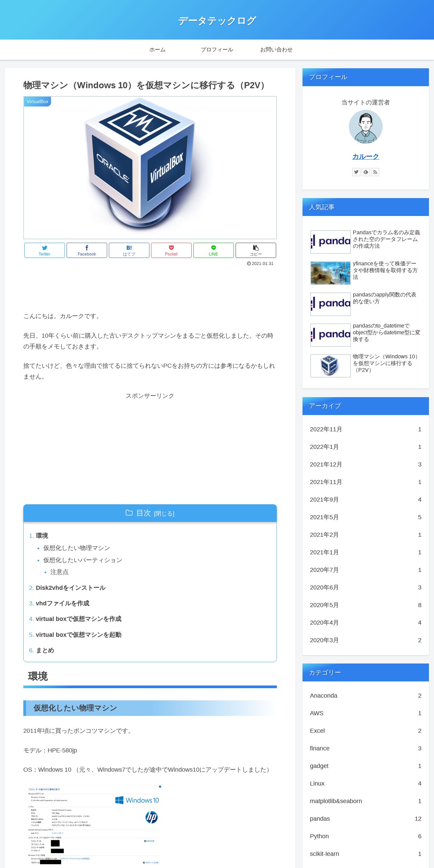Open the 2021年9月 archive
Image resolution: width=434 pixels, height=868 pixels.
366,500
